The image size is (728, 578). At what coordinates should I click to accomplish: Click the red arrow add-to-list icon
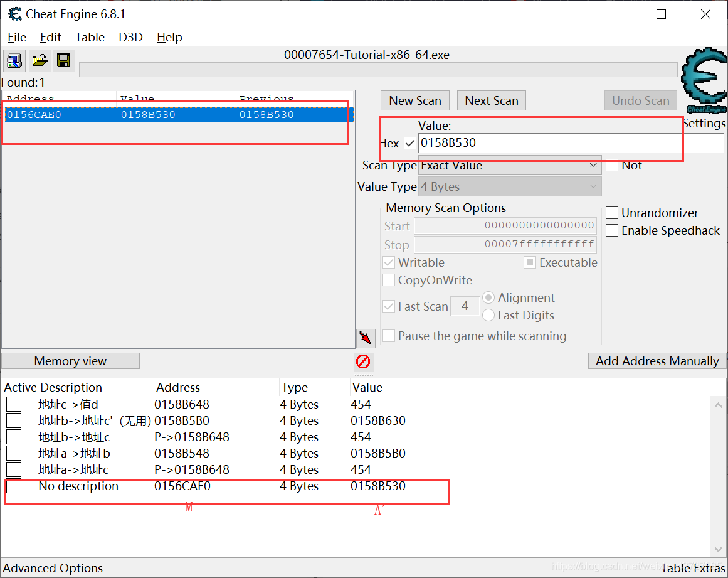366,337
